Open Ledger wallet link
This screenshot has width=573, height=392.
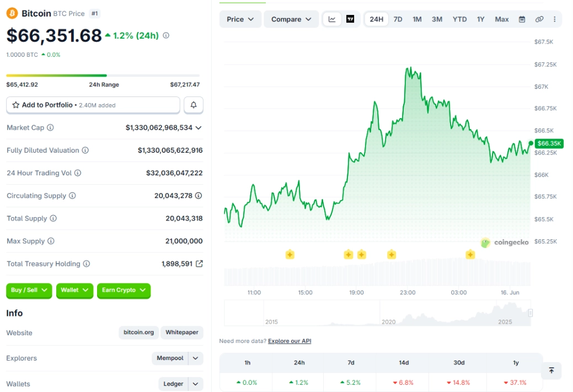173,384
